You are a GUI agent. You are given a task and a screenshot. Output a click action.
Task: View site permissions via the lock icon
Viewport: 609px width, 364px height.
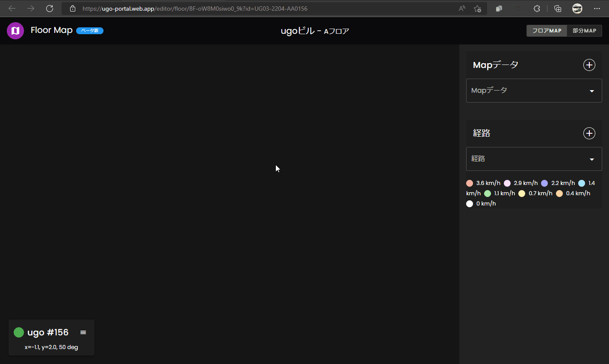72,8
